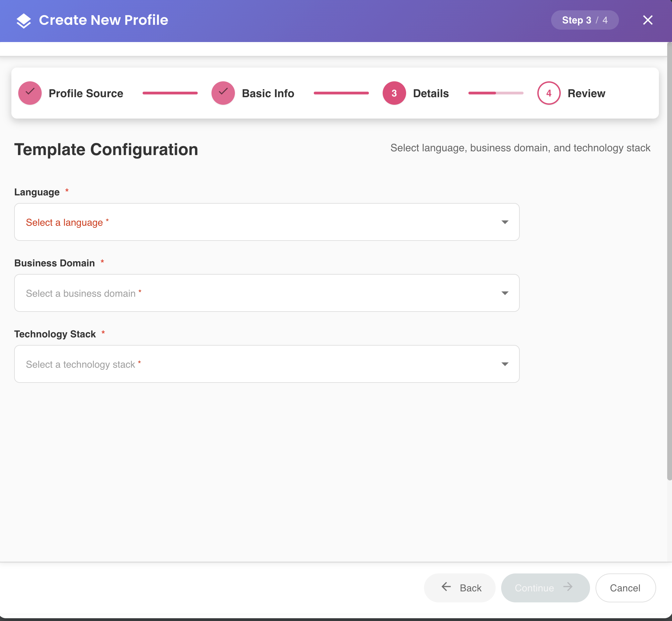Click the layers logo icon in header
Viewport: 672px width, 621px height.
24,21
